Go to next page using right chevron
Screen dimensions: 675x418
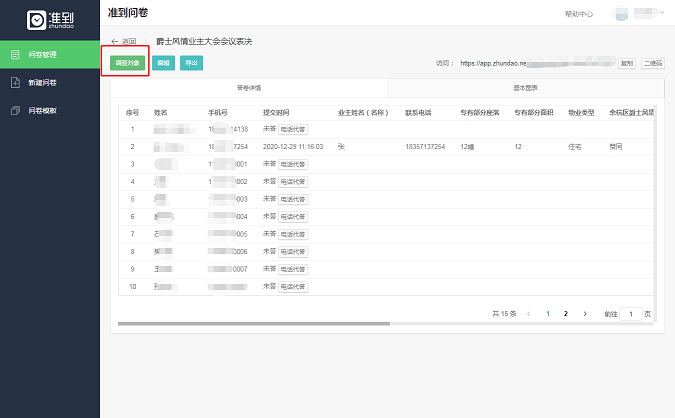coord(585,314)
